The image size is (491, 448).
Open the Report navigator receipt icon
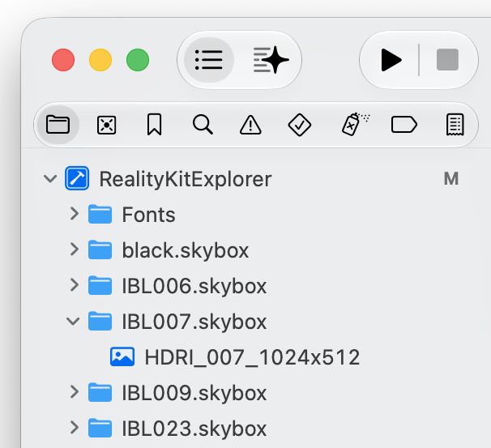pos(455,125)
